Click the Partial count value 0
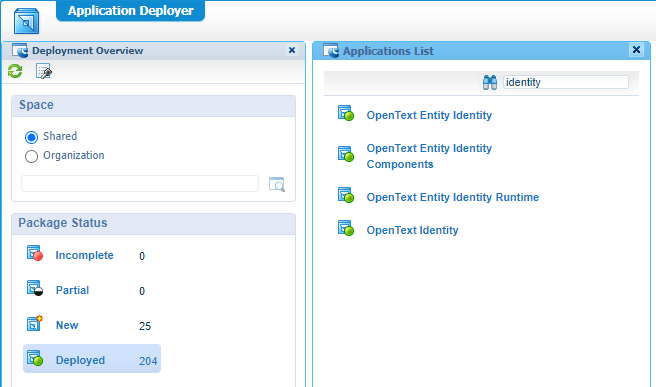656x387 pixels. 142,291
